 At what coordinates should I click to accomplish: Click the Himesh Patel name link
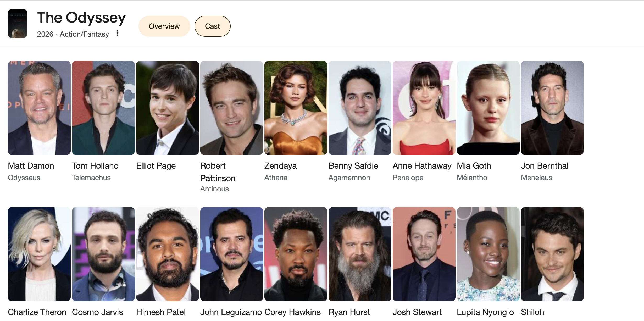161,312
